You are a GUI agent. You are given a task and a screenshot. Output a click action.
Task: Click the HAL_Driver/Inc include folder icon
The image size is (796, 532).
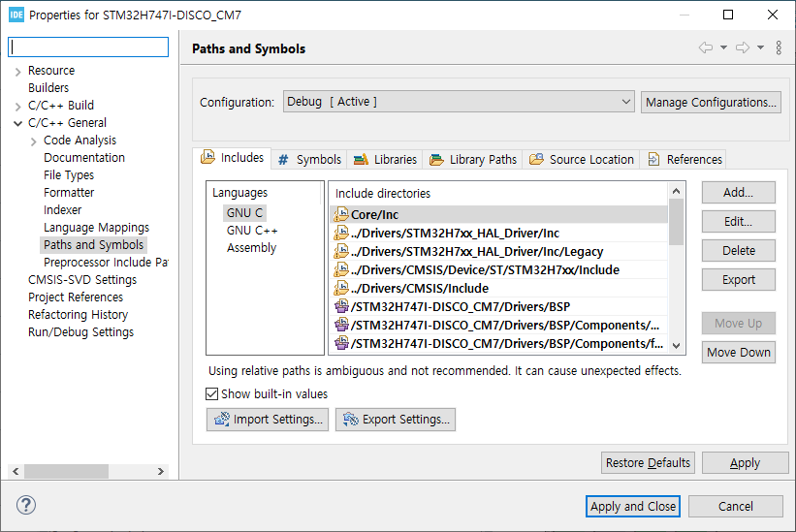pos(341,233)
